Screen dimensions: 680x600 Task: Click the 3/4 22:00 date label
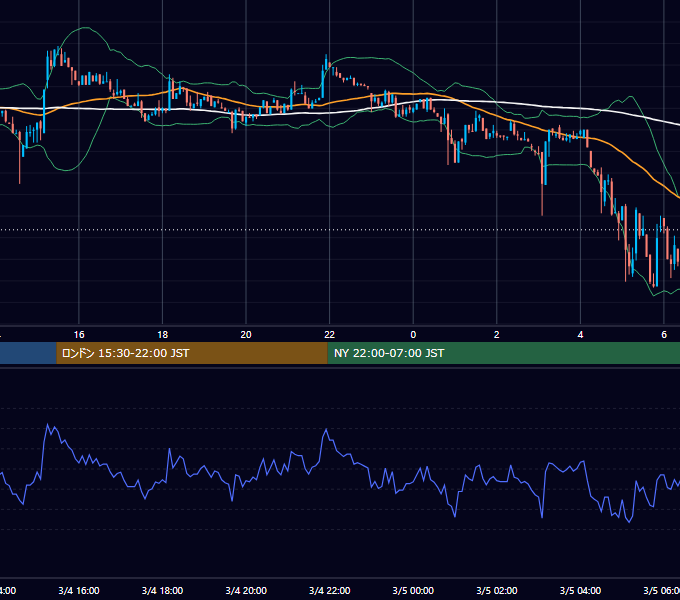330,591
